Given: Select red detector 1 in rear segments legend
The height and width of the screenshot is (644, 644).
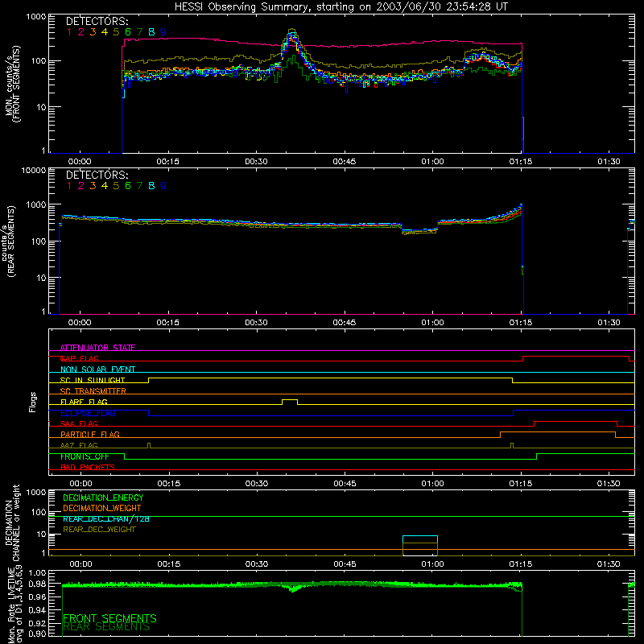Looking at the screenshot, I should tap(69, 186).
